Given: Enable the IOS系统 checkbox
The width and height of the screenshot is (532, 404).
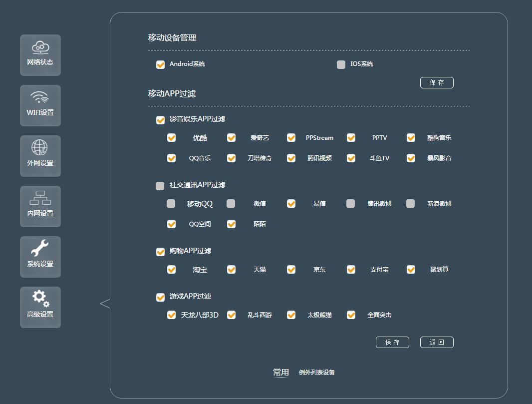Looking at the screenshot, I should [341, 64].
